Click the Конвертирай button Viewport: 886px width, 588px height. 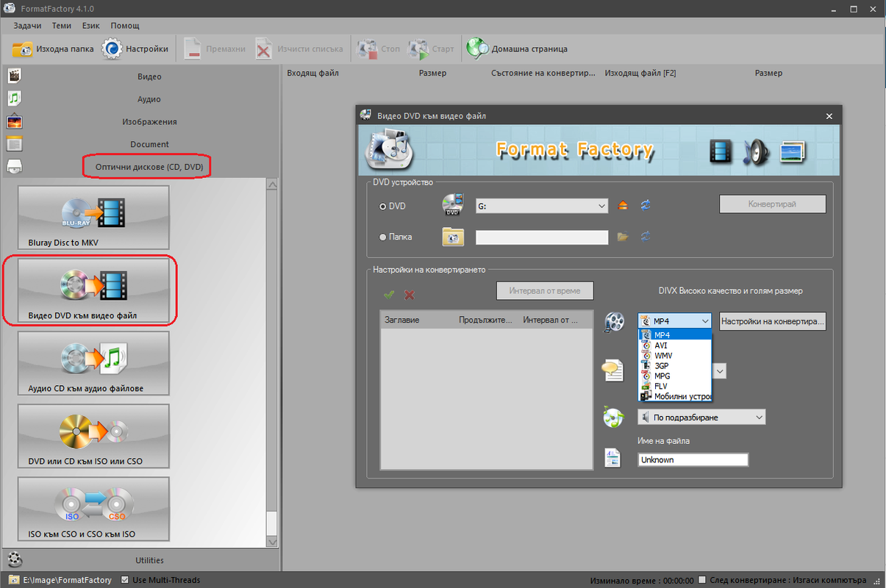pyautogui.click(x=772, y=204)
